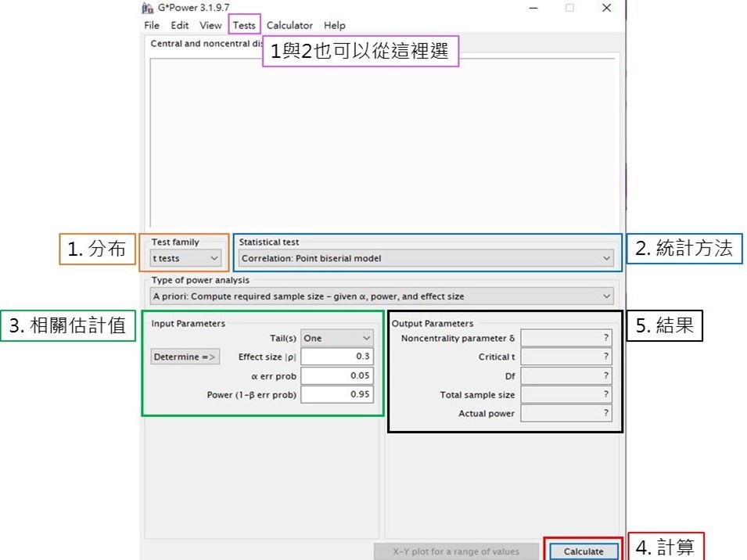This screenshot has width=747, height=560.
Task: Click the 'Type of power analysis' label
Action: (200, 280)
